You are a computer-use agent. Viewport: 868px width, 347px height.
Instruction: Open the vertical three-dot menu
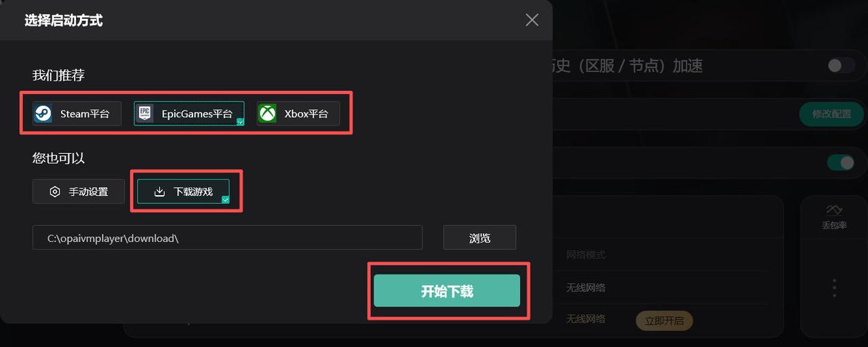835,288
